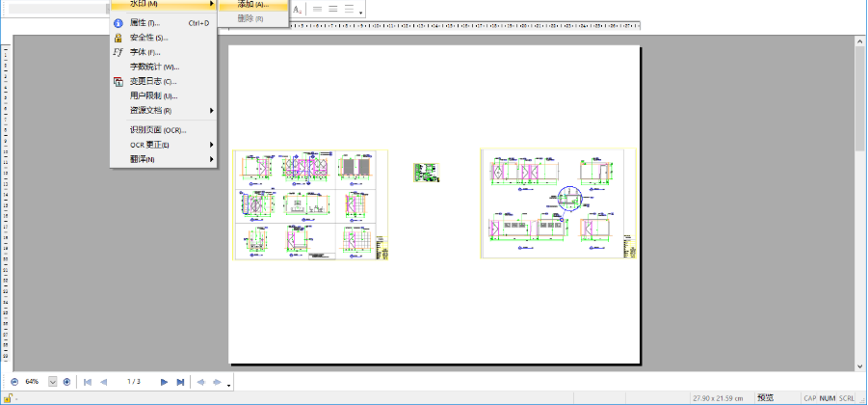Click the next view forward arrow
868x405 pixels.
[x=217, y=382]
